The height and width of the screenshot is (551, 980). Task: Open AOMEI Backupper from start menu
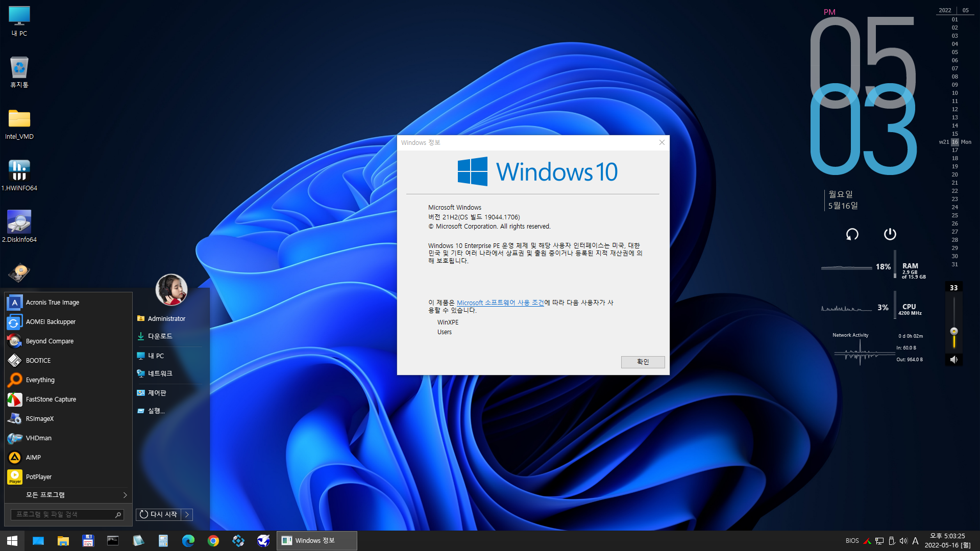(x=68, y=322)
